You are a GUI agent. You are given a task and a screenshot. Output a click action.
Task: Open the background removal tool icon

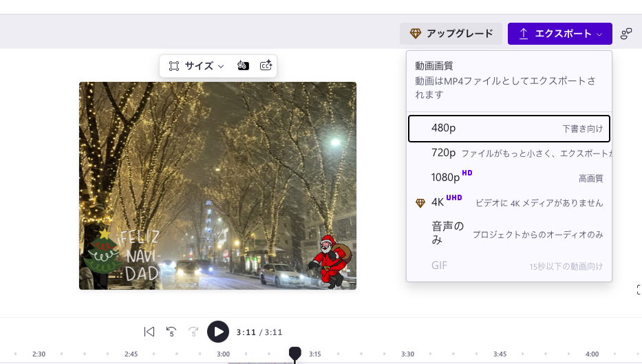click(x=242, y=66)
